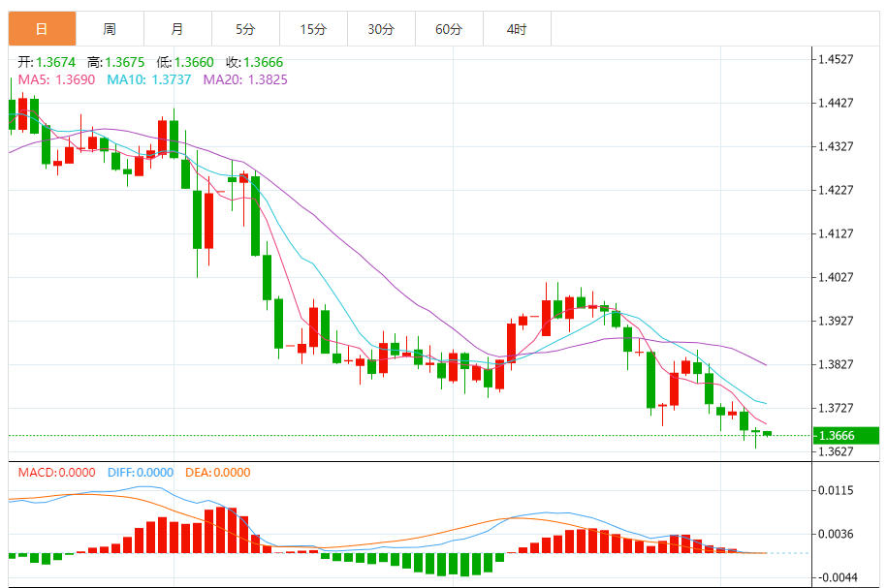This screenshot has width=887, height=588.
Task: Click the 1.4427 price axis label
Action: pos(836,103)
